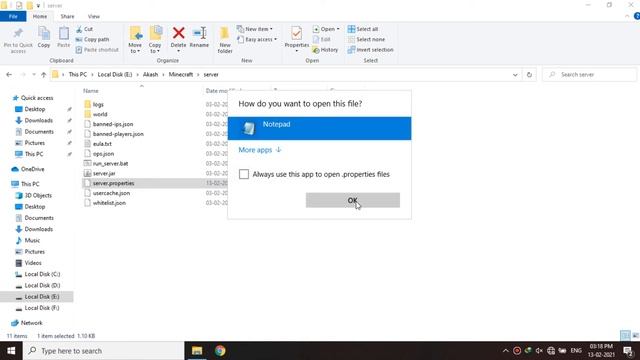Click the Name column header
640x360 pixels.
click(91, 91)
